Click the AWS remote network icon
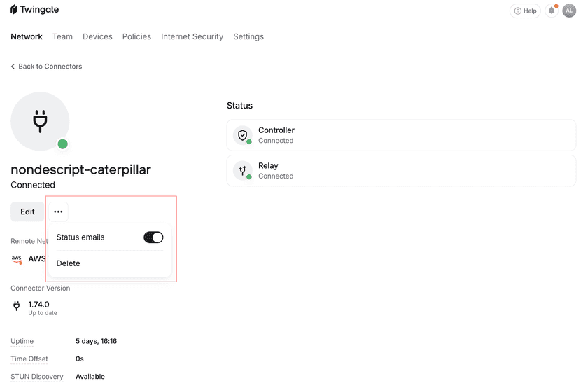 17,259
